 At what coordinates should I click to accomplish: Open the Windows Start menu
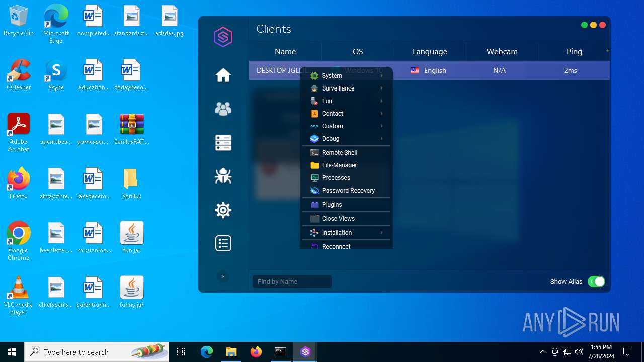coord(12,352)
